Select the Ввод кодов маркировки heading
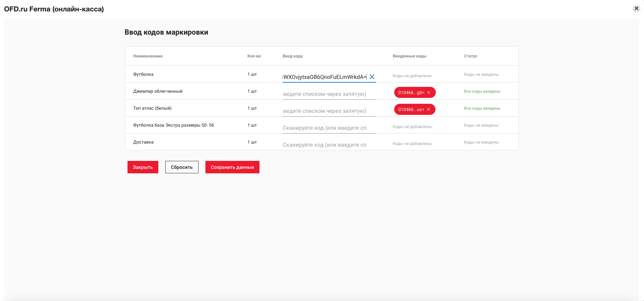Viewport: 644px width, 301px height. (166, 32)
